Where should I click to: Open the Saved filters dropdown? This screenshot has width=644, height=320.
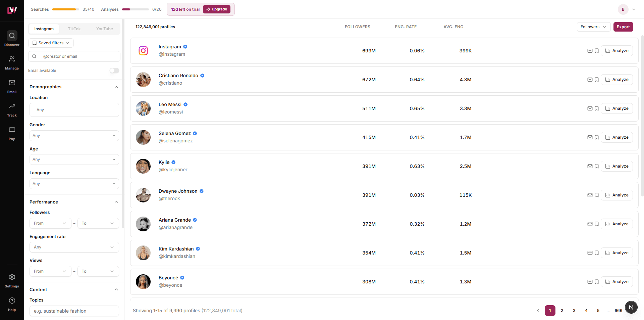point(51,43)
